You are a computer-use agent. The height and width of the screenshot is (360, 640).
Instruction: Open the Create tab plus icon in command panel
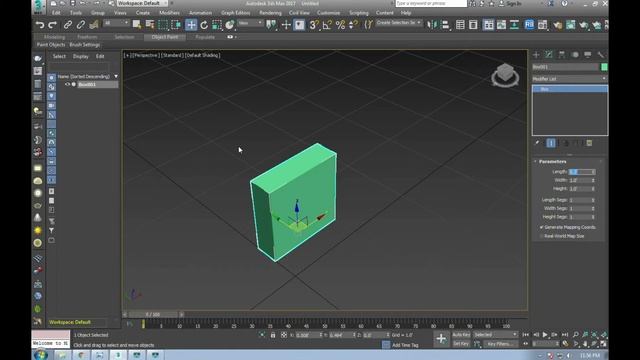pyautogui.click(x=536, y=55)
